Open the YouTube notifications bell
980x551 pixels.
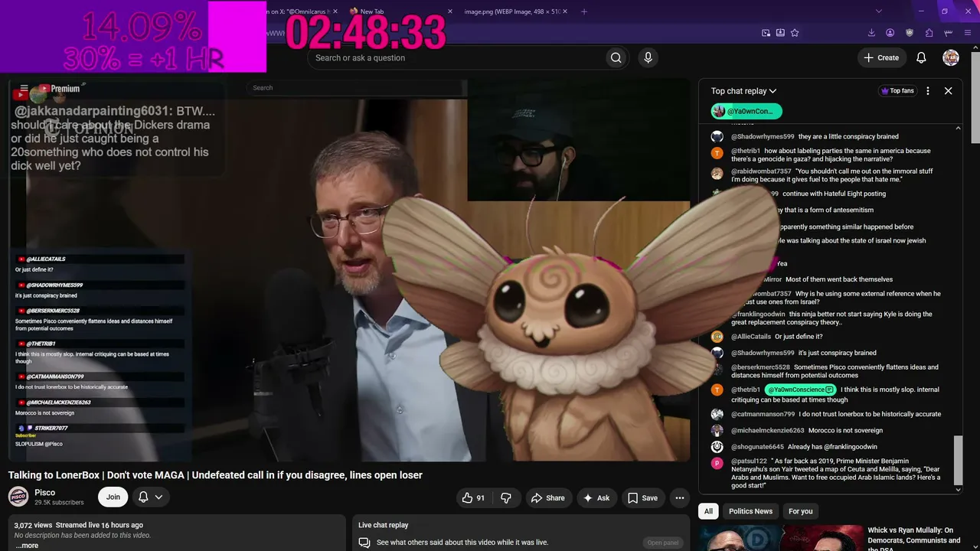click(x=921, y=57)
